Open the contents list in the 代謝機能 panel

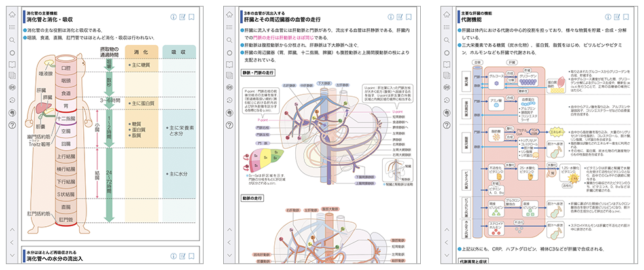coord(447,28)
